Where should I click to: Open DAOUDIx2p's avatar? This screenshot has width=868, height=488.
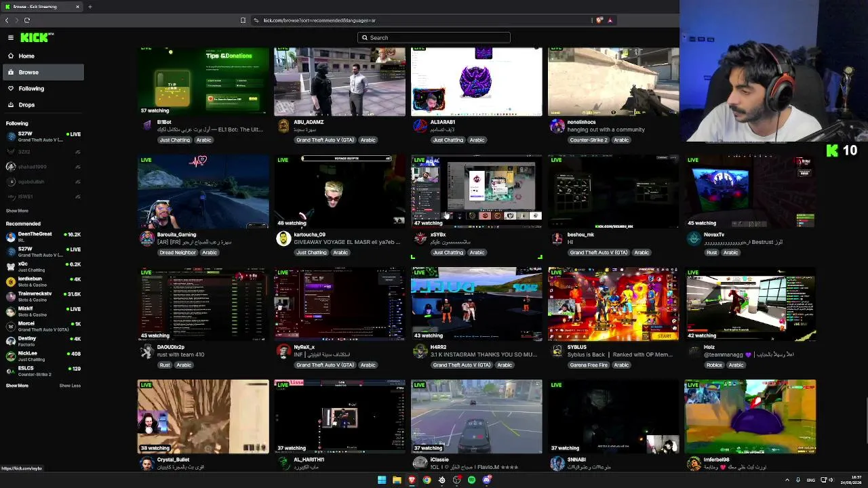click(x=147, y=350)
